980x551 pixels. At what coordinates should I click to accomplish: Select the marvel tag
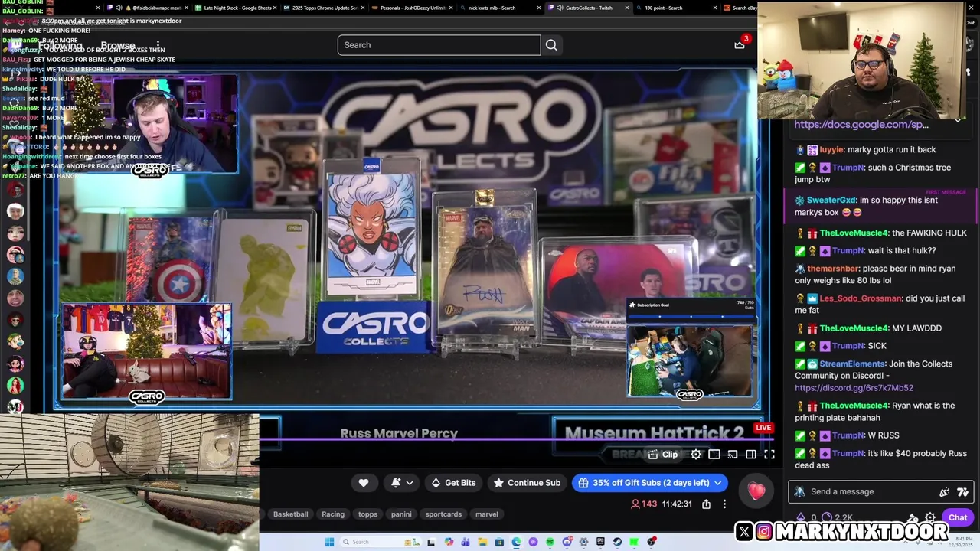[x=487, y=514]
